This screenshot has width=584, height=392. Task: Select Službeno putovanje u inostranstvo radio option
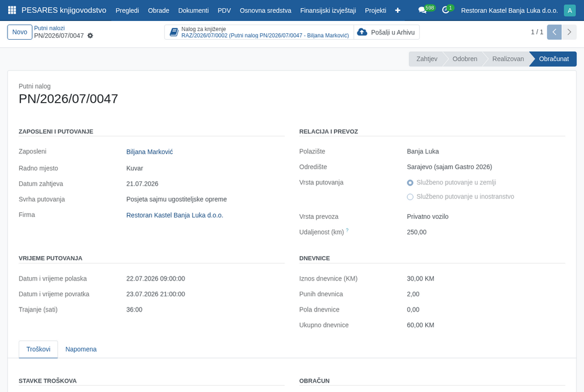pos(410,197)
